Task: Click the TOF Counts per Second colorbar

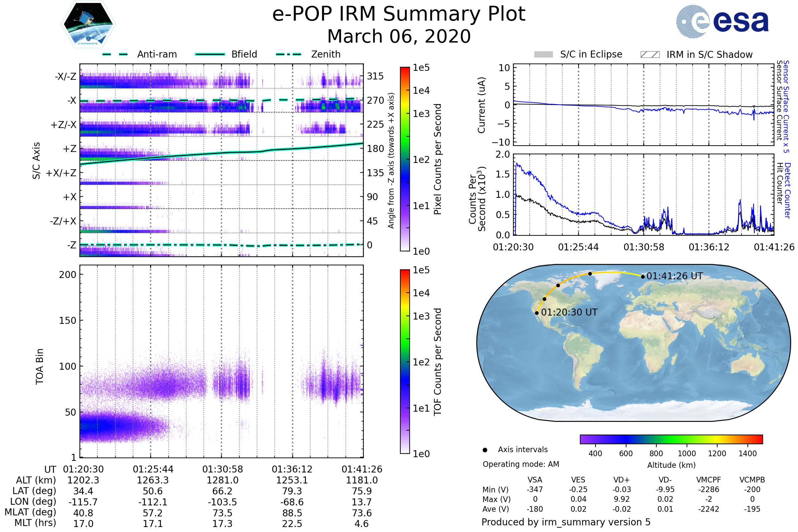Action: point(405,361)
